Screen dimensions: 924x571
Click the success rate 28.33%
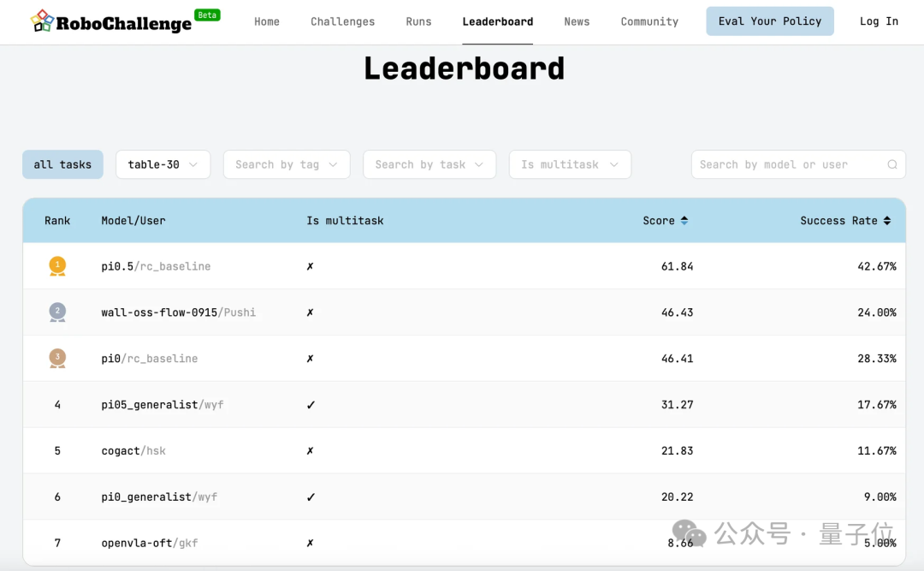877,359
